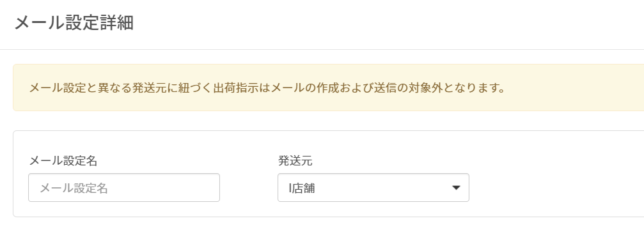Click the divider line below page title
This screenshot has height=237, width=644.
click(x=322, y=49)
